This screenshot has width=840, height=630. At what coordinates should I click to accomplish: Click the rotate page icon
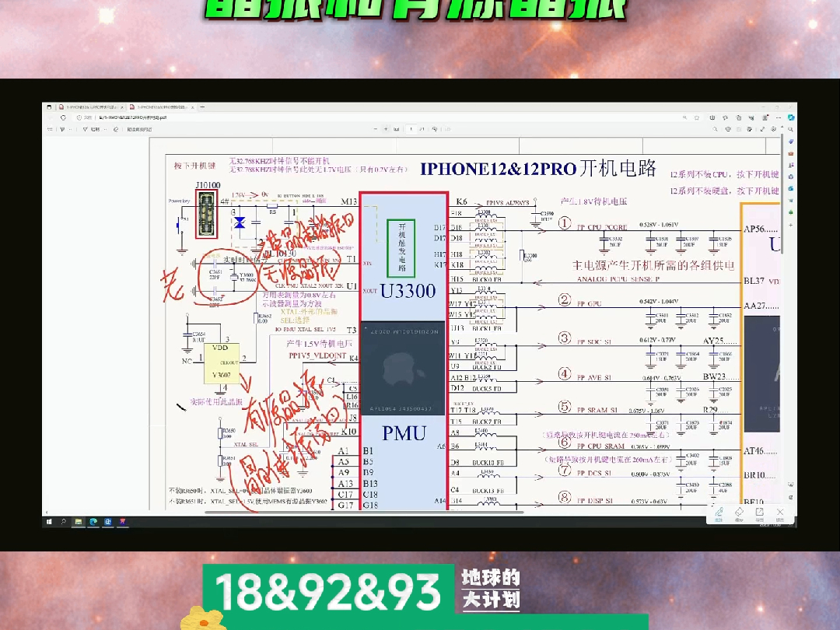coord(435,129)
